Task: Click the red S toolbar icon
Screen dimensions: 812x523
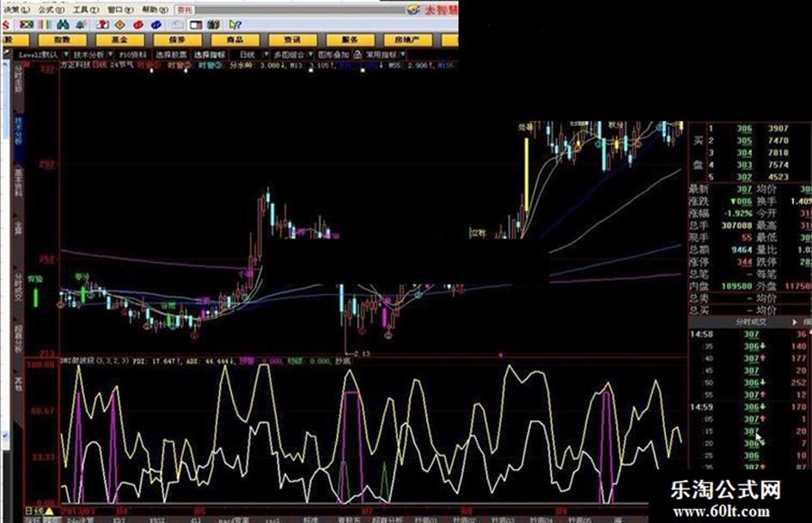Action: coord(6,24)
